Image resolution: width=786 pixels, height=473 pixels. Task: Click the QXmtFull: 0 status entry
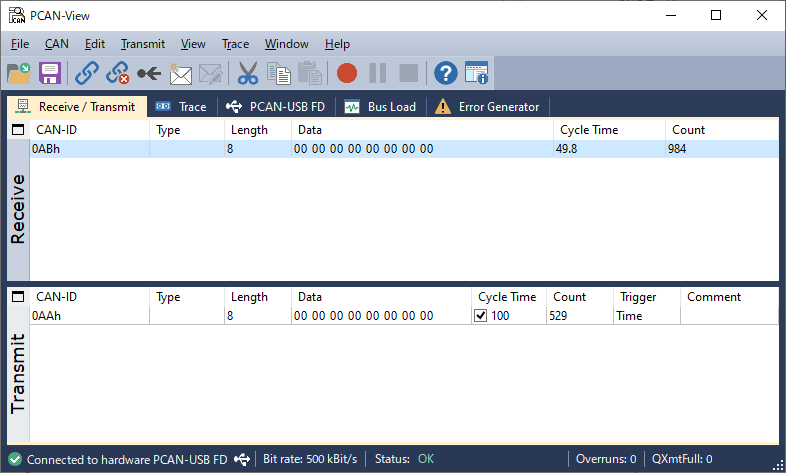click(x=682, y=459)
